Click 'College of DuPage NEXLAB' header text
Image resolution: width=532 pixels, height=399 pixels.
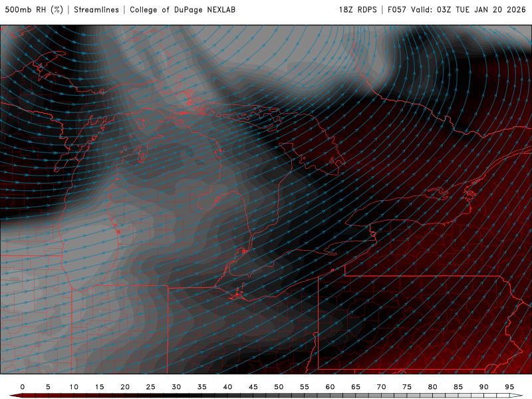pyautogui.click(x=182, y=10)
